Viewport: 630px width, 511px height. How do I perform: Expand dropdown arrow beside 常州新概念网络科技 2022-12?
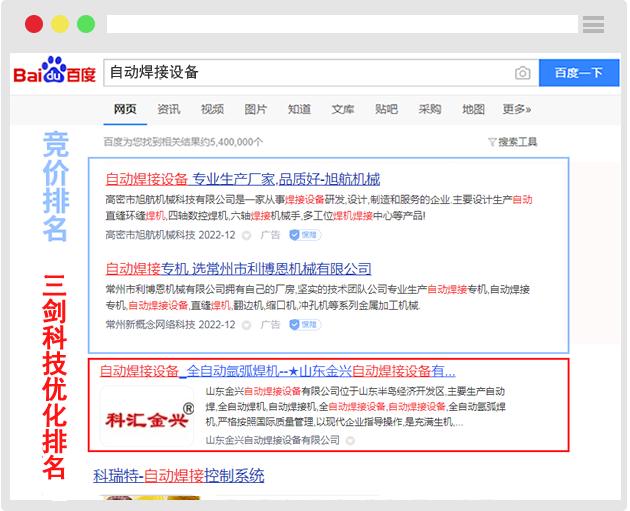point(246,325)
